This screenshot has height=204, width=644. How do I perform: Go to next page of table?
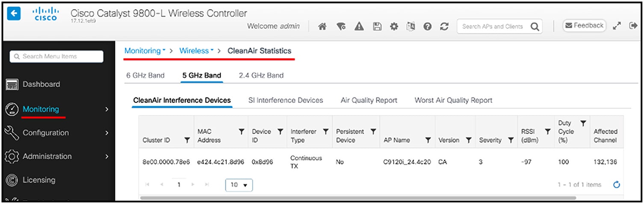(193, 185)
